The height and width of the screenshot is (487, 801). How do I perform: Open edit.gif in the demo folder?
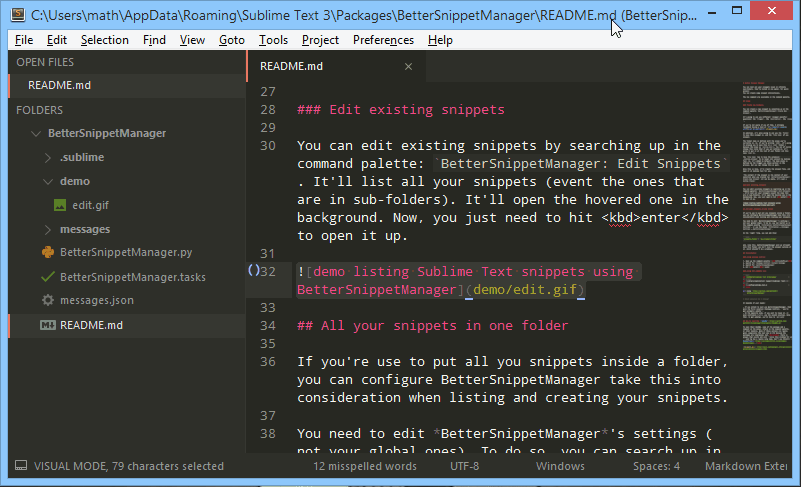[x=90, y=205]
